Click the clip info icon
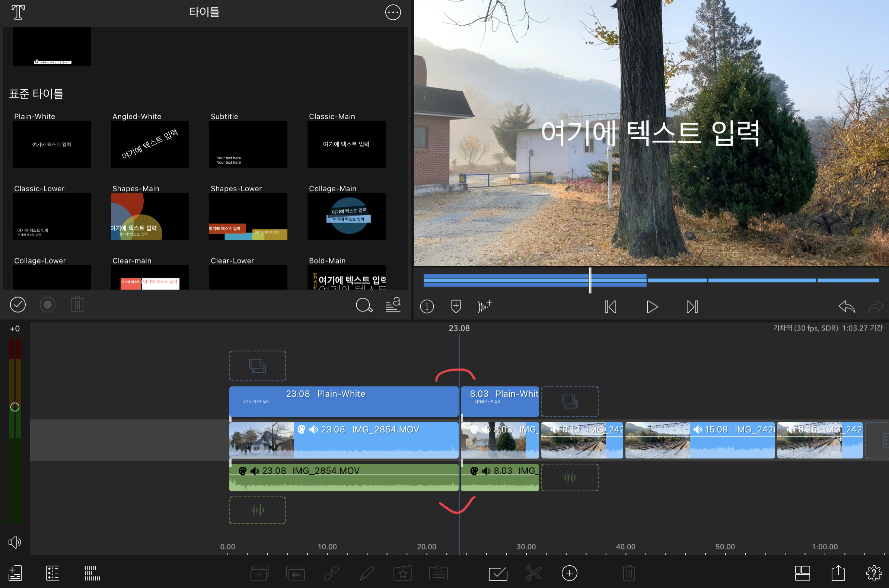This screenshot has width=889, height=588. click(427, 306)
